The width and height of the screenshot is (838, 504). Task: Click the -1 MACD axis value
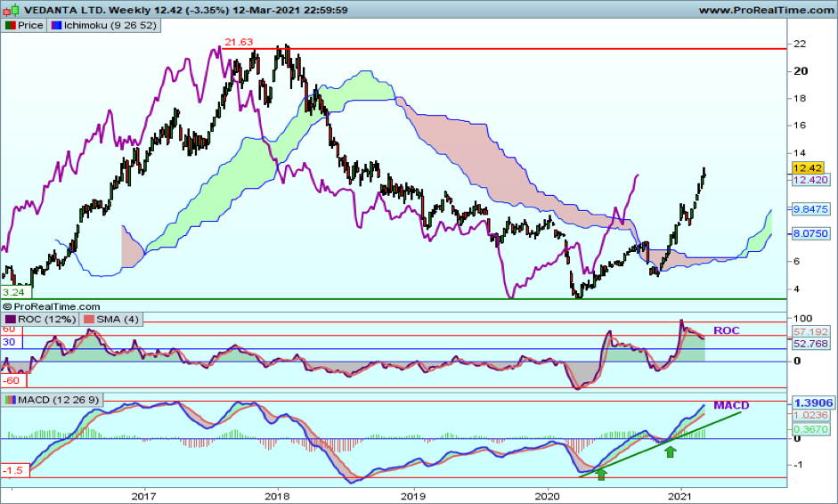point(797,465)
